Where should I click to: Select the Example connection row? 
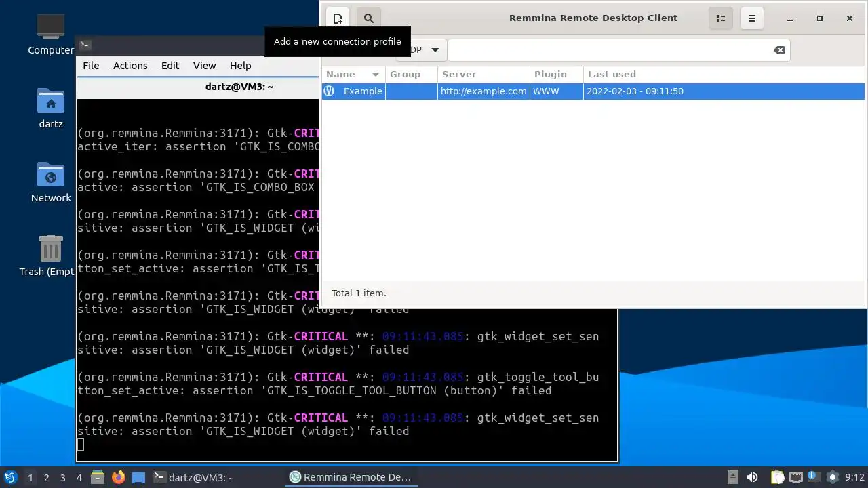tap(593, 91)
